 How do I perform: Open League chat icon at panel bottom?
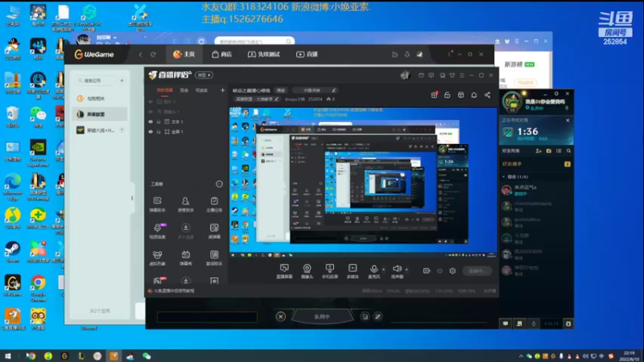[x=506, y=324]
